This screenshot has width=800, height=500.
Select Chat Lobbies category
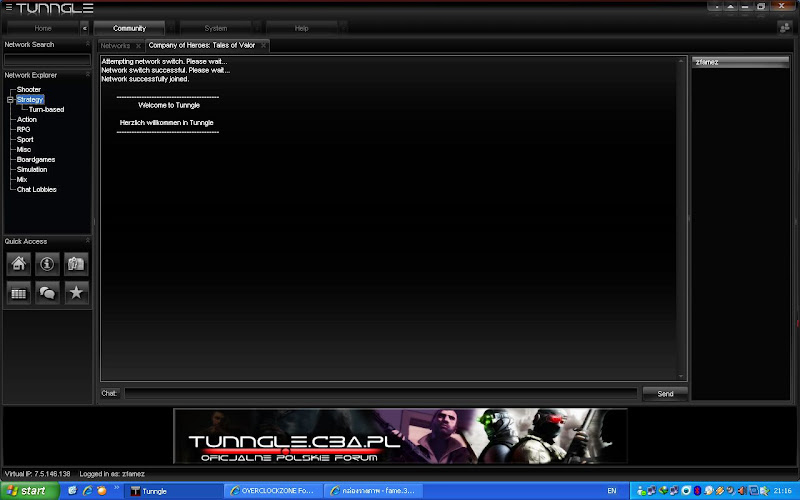(x=36, y=189)
